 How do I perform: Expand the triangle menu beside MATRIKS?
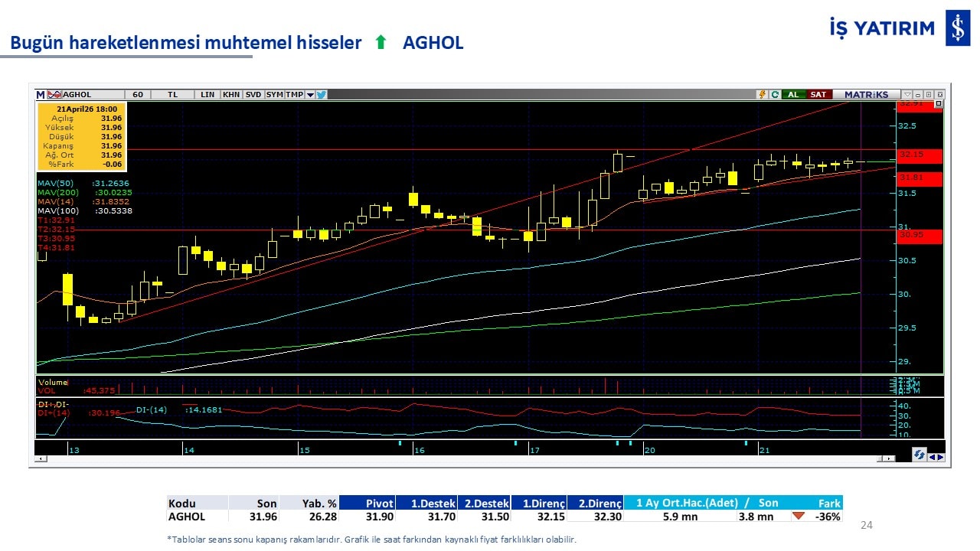pos(907,95)
